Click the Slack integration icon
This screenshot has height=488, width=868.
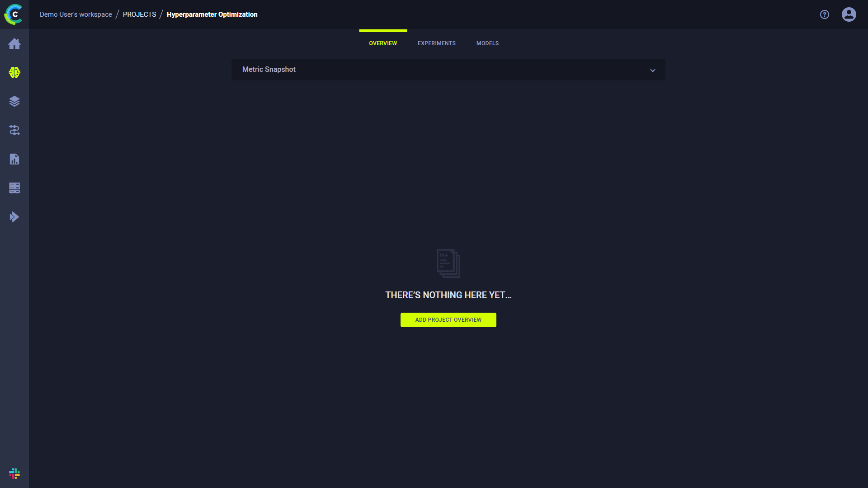14,474
